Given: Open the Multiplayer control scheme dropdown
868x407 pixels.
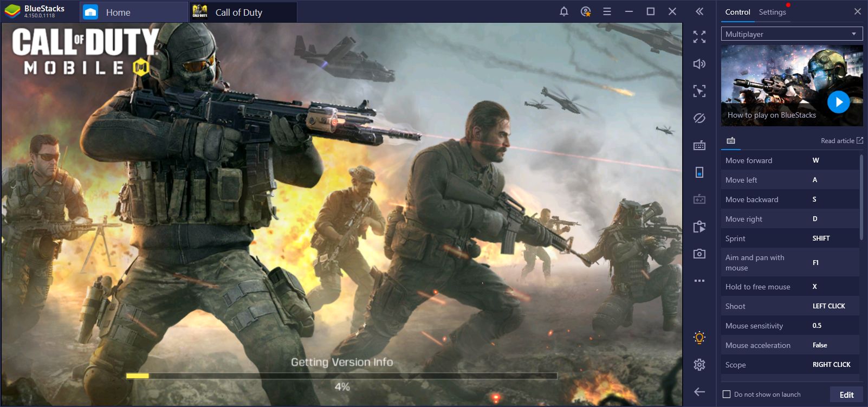Looking at the screenshot, I should click(792, 34).
